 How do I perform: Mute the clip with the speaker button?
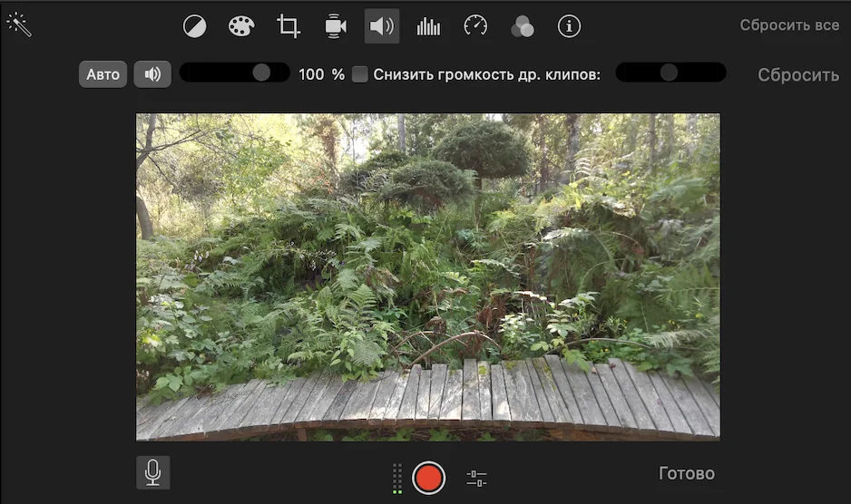click(x=152, y=74)
